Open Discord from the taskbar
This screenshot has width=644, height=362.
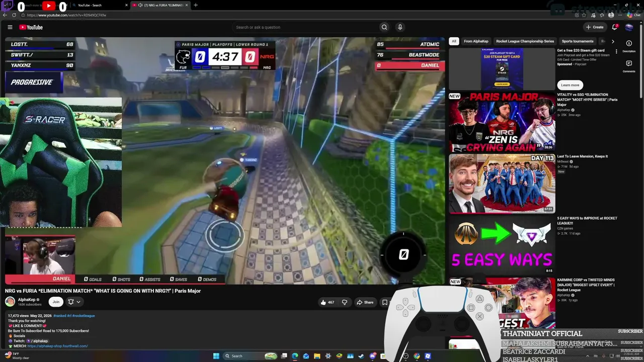[372, 356]
